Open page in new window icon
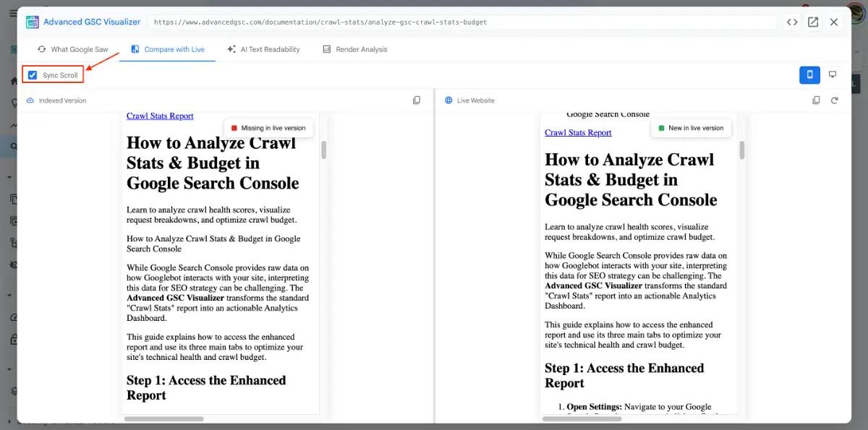Viewport: 868px width, 430px height. [813, 22]
